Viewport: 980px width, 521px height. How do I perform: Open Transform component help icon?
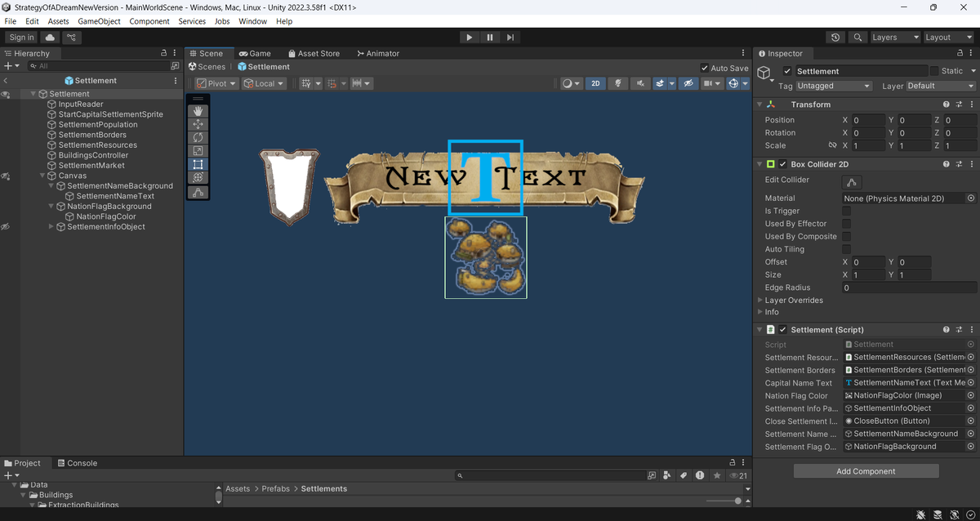pyautogui.click(x=947, y=105)
